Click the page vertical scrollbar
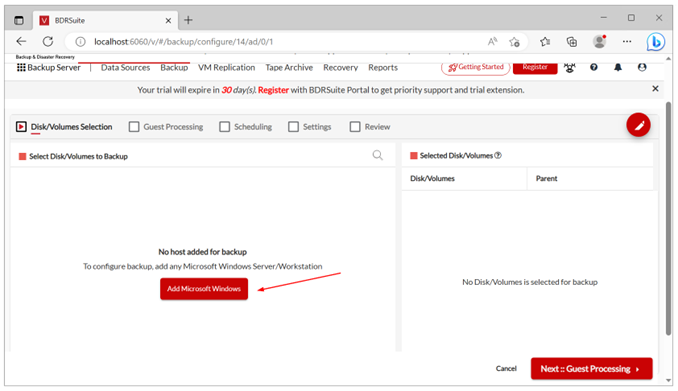The height and width of the screenshot is (391, 678). coord(668,218)
